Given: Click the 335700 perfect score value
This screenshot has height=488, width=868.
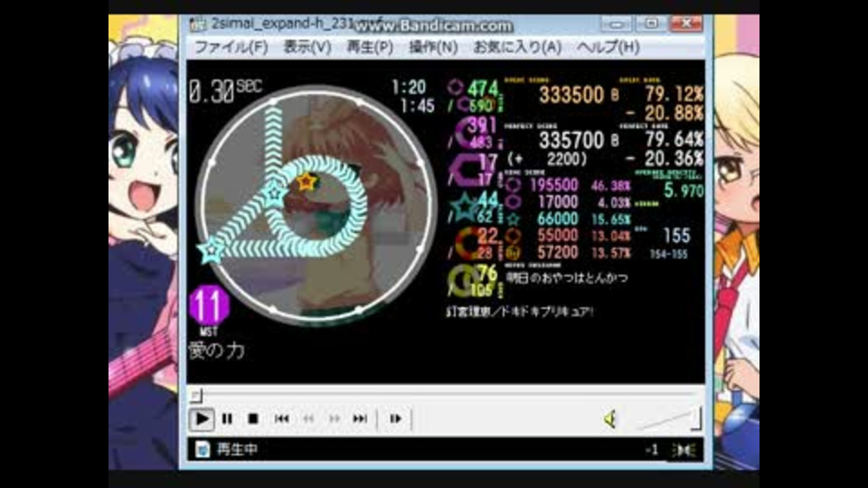Looking at the screenshot, I should 571,140.
